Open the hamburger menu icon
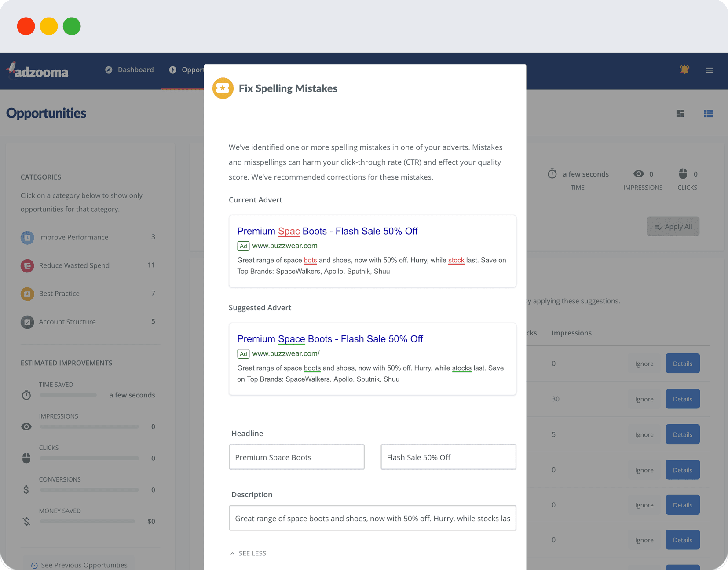This screenshot has height=570, width=728. (710, 70)
